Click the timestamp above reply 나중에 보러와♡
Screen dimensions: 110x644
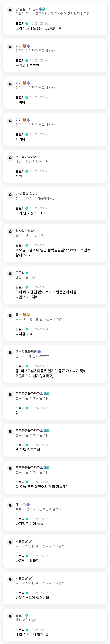(39, 556)
